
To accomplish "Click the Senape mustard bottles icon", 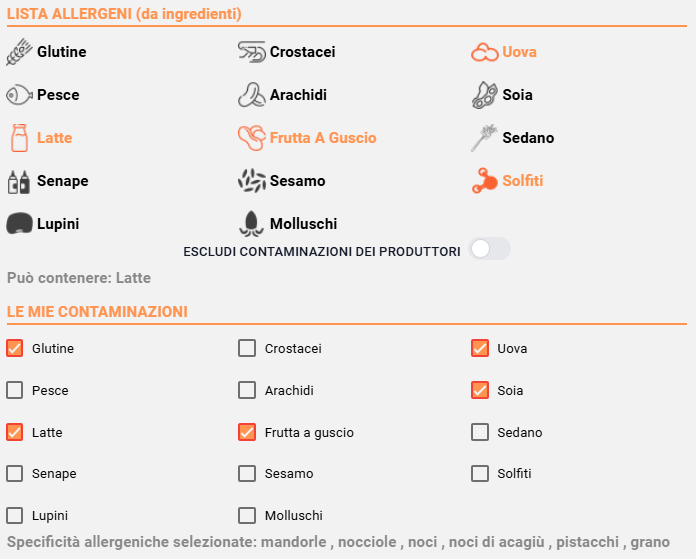I will pyautogui.click(x=19, y=181).
